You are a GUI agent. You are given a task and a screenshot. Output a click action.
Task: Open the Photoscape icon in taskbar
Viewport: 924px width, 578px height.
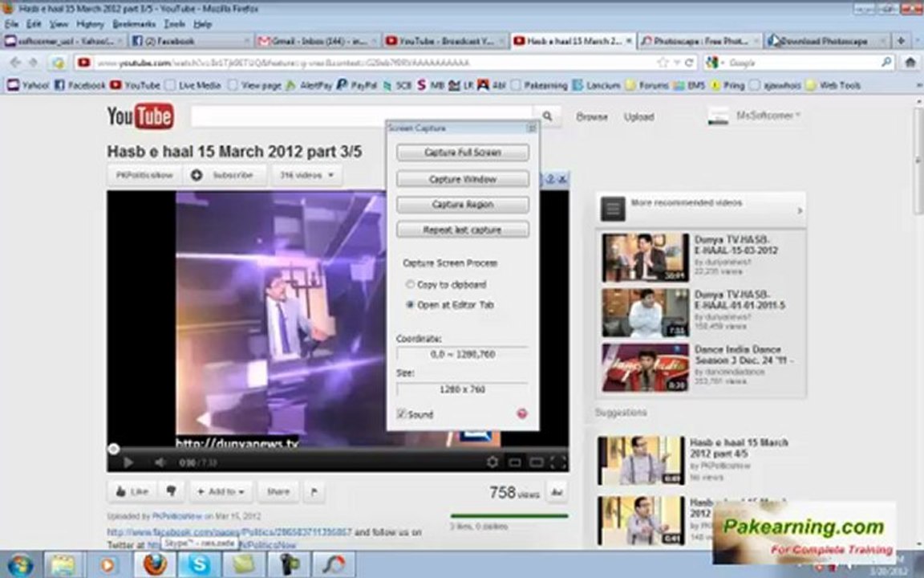coord(334,564)
